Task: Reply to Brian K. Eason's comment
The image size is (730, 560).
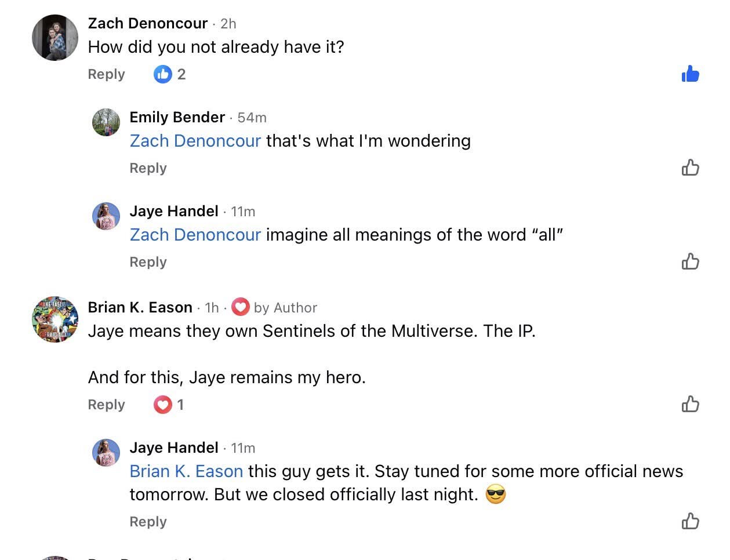Action: coord(106,405)
